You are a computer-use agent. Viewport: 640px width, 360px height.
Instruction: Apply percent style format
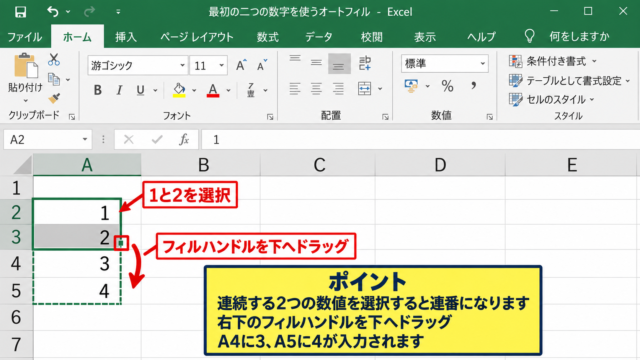tap(447, 86)
